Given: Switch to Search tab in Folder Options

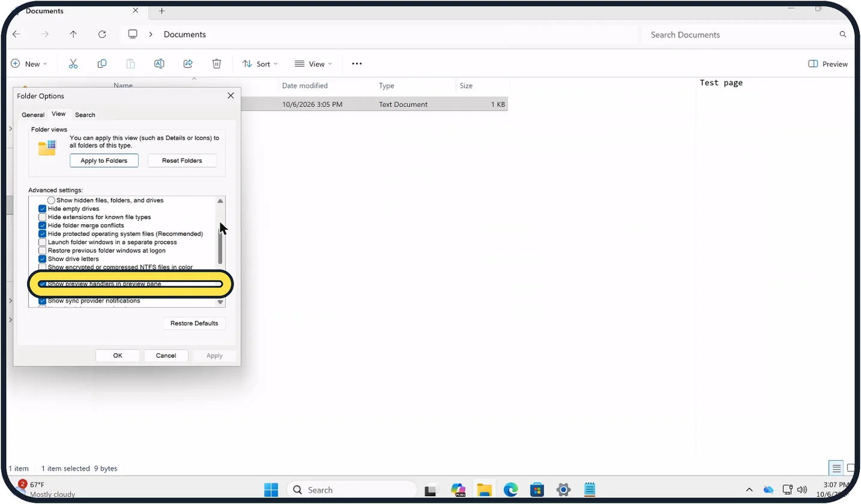Looking at the screenshot, I should [x=85, y=115].
